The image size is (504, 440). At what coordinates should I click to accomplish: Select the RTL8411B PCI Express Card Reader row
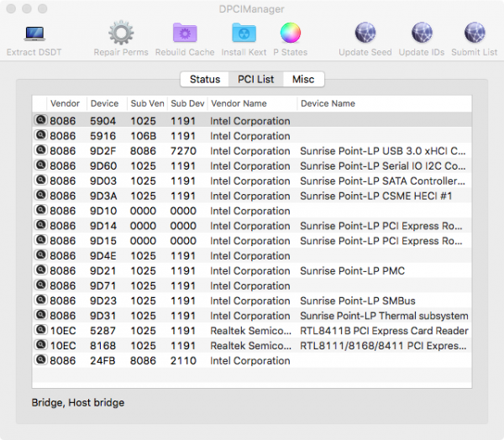coord(383,330)
